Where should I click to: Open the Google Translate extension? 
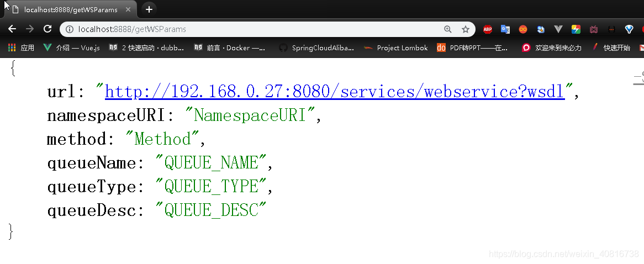tap(505, 29)
